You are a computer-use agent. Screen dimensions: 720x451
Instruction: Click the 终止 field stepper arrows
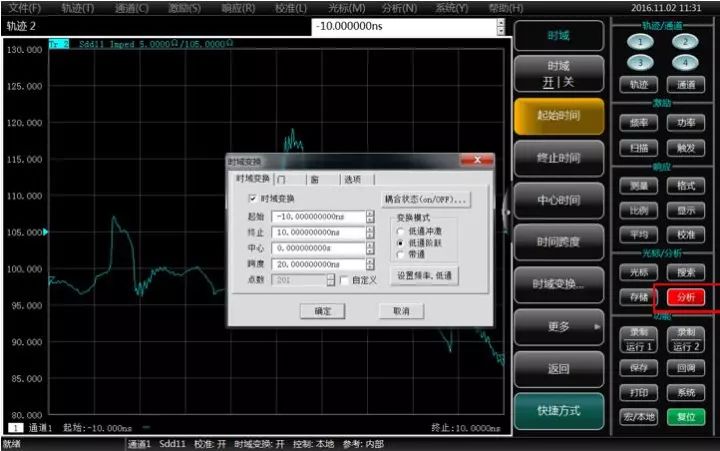tap(370, 232)
